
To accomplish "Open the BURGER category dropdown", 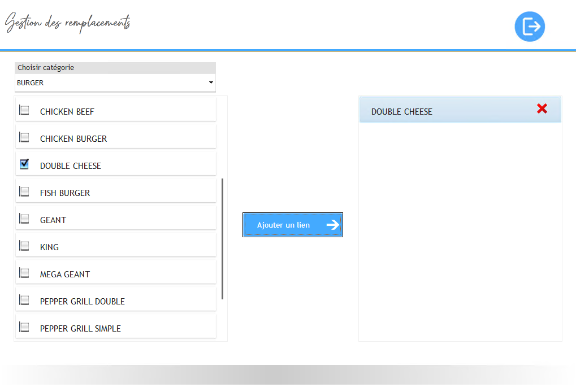I will tap(115, 83).
